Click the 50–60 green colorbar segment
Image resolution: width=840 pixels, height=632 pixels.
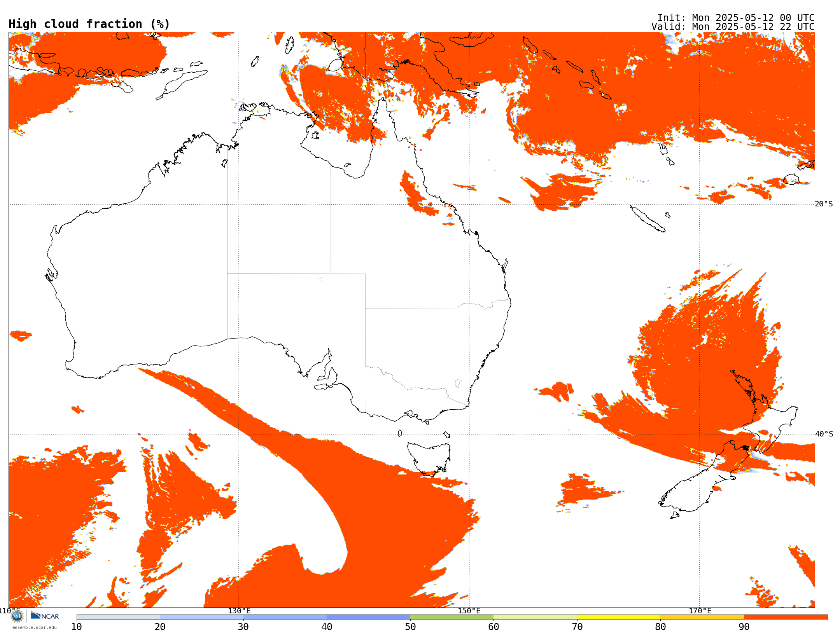tap(452, 617)
